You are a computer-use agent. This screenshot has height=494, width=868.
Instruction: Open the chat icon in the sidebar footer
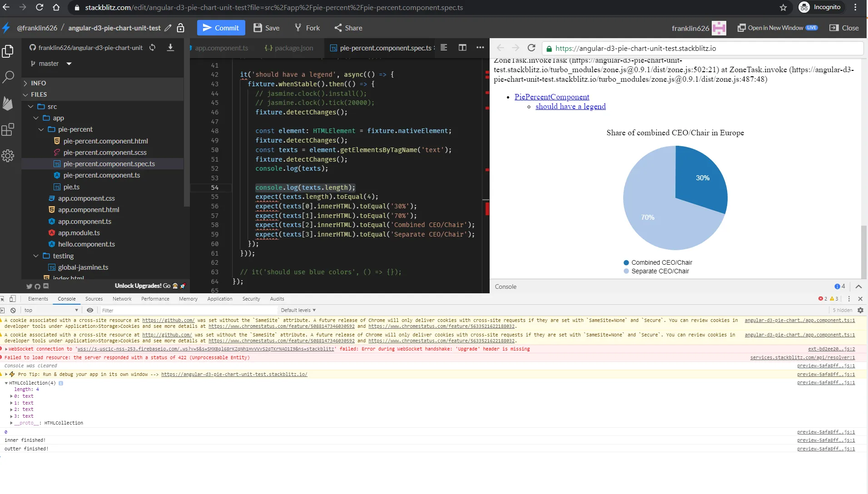(x=46, y=286)
